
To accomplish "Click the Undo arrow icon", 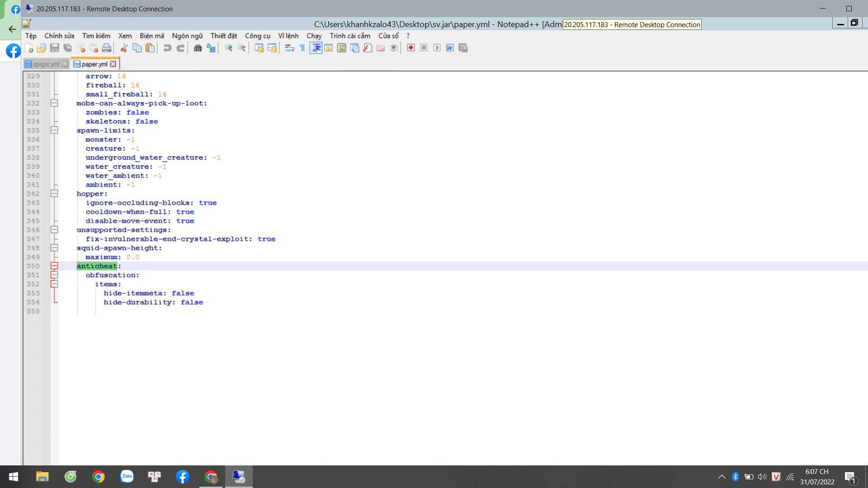I will (x=167, y=48).
